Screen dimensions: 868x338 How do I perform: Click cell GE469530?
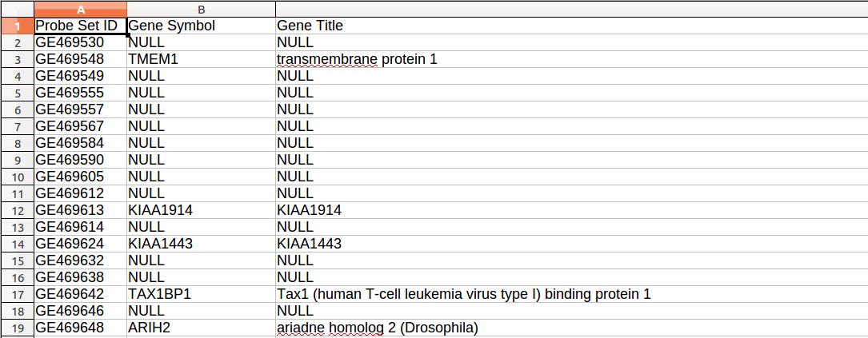80,42
